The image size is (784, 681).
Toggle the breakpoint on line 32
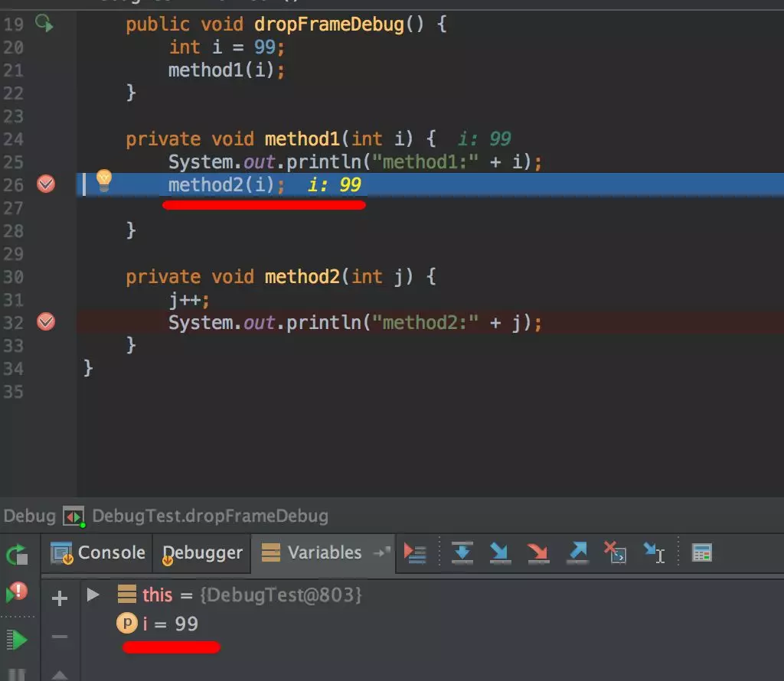coord(46,322)
